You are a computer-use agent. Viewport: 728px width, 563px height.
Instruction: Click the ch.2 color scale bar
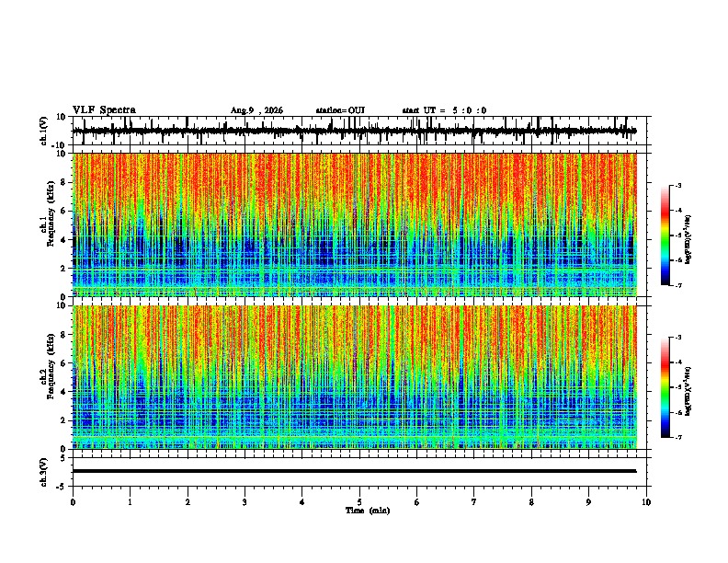(x=665, y=387)
